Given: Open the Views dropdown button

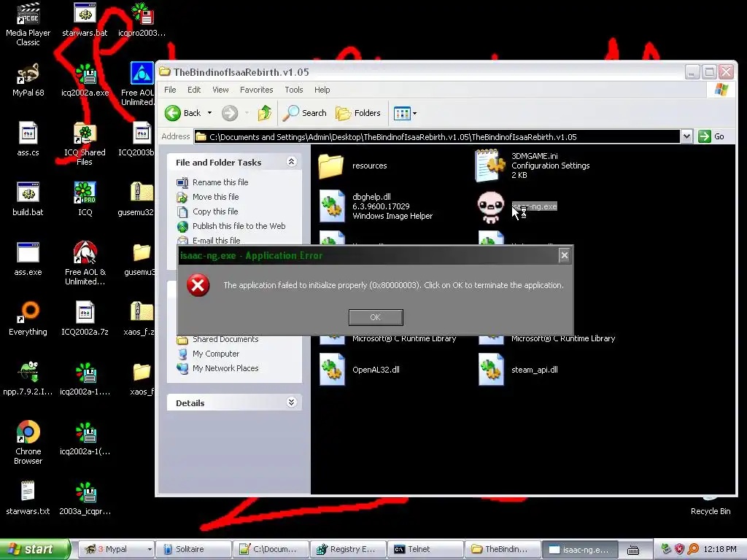Looking at the screenshot, I should pos(406,113).
